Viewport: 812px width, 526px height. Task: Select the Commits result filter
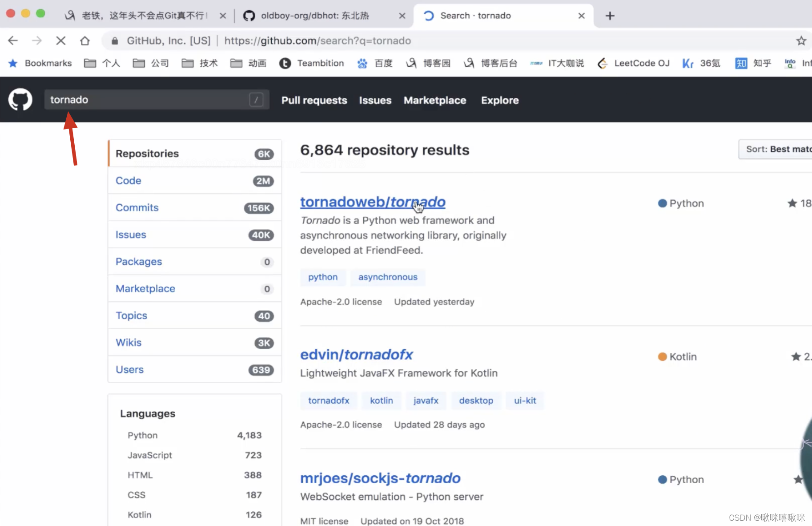(x=195, y=208)
